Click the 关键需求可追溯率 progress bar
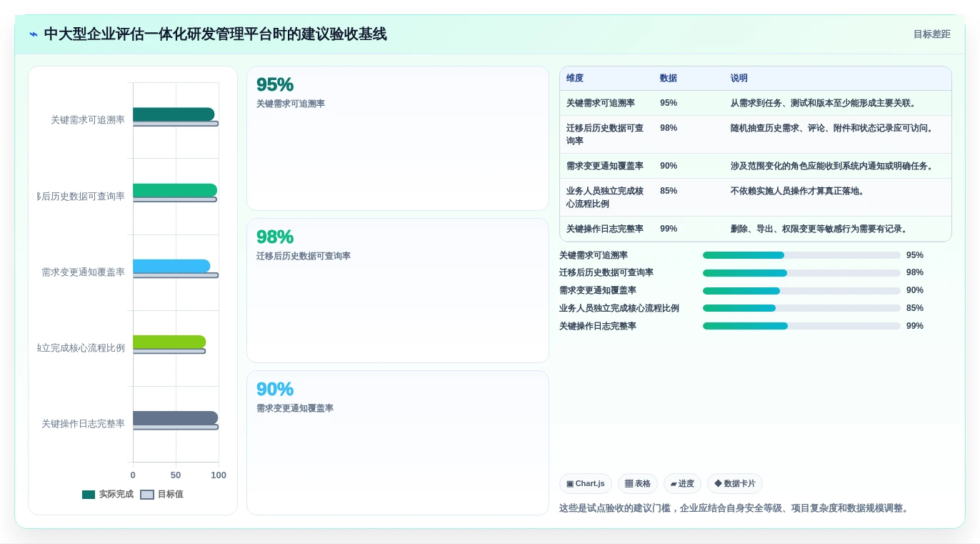Screen dimensions: 980x544 coord(801,255)
